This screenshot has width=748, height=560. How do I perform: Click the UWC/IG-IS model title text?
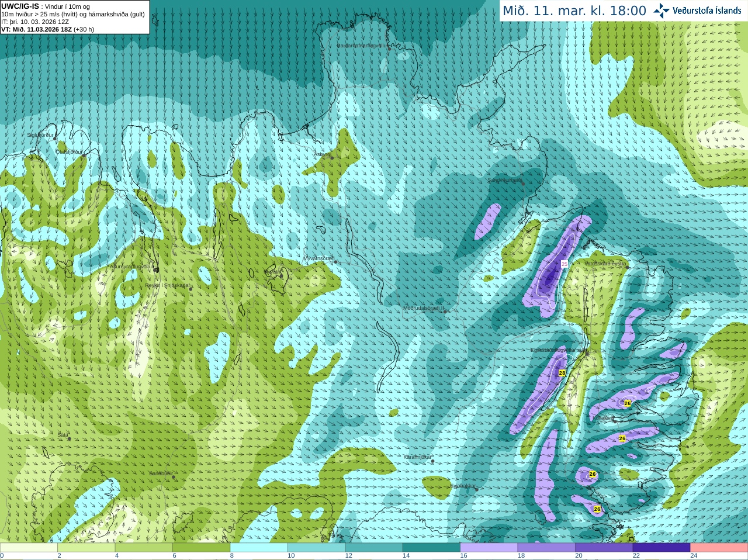click(20, 6)
